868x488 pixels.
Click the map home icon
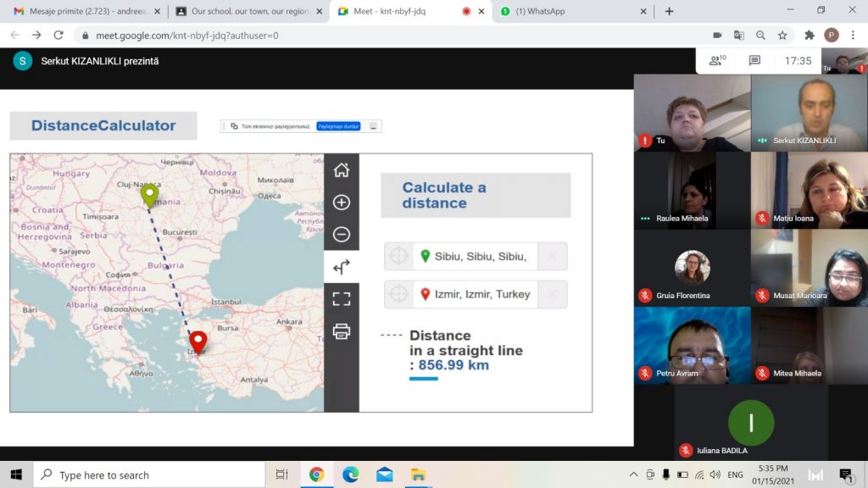[342, 170]
